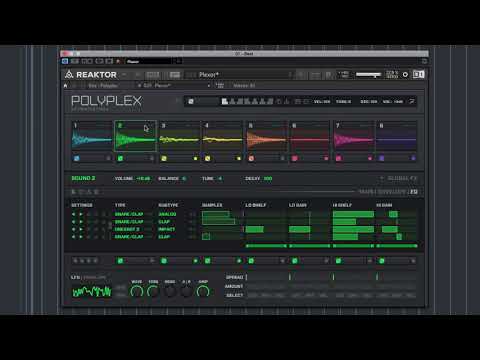This screenshot has height=360, width=480.
Task: Randomize the SAMPLER column with its green dice
Action: pos(207,261)
